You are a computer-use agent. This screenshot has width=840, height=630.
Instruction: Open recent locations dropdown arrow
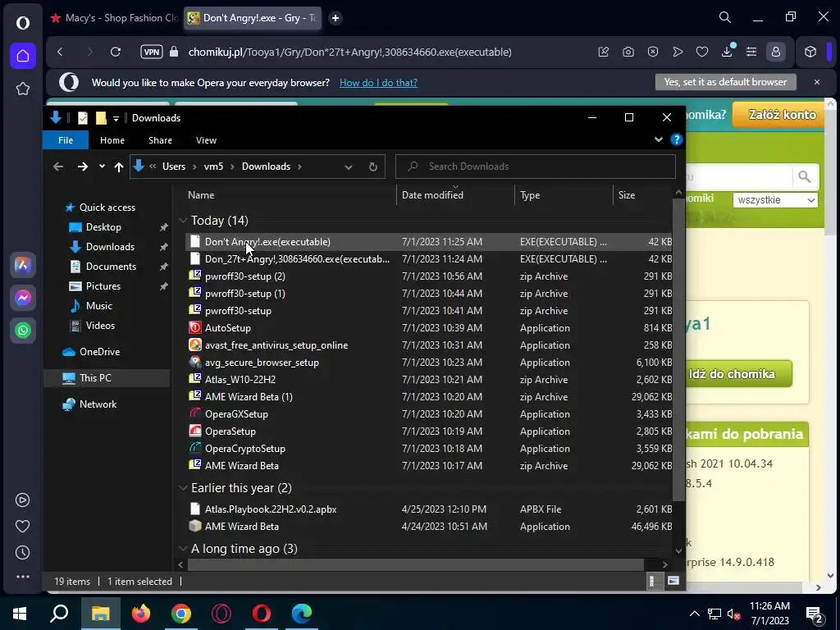click(102, 167)
